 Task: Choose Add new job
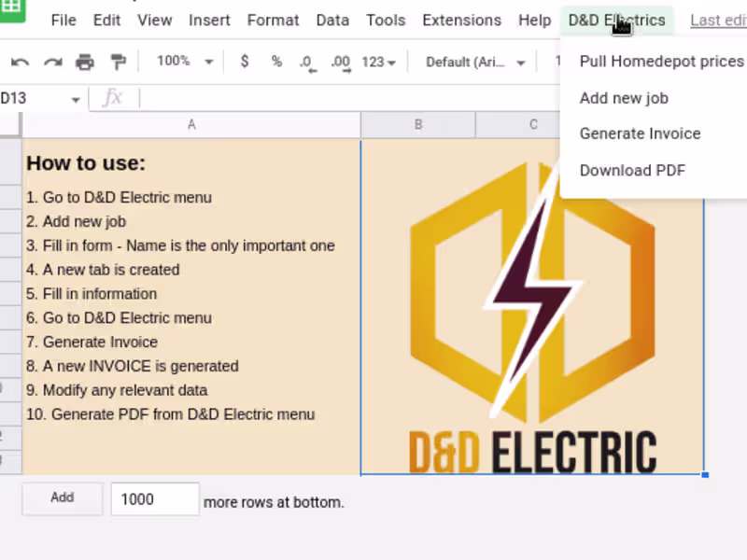coord(624,98)
